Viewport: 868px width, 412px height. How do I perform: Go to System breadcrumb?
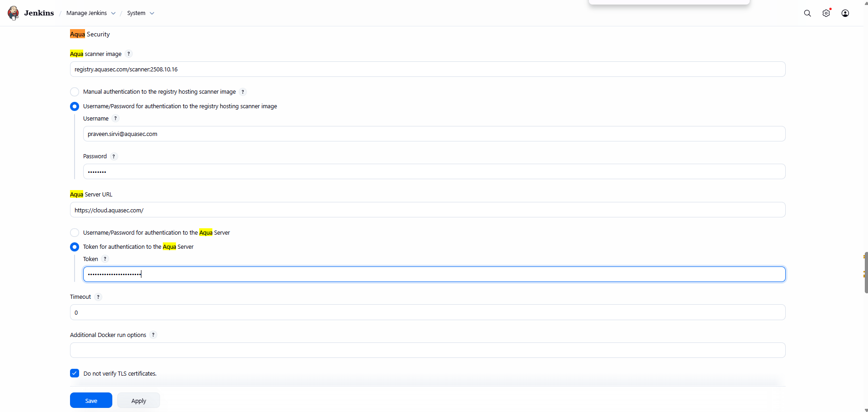(136, 13)
